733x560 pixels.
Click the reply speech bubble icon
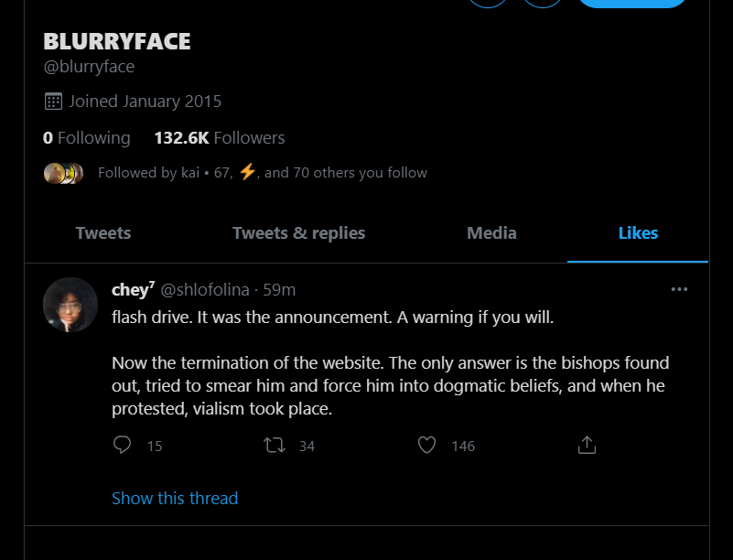(123, 445)
